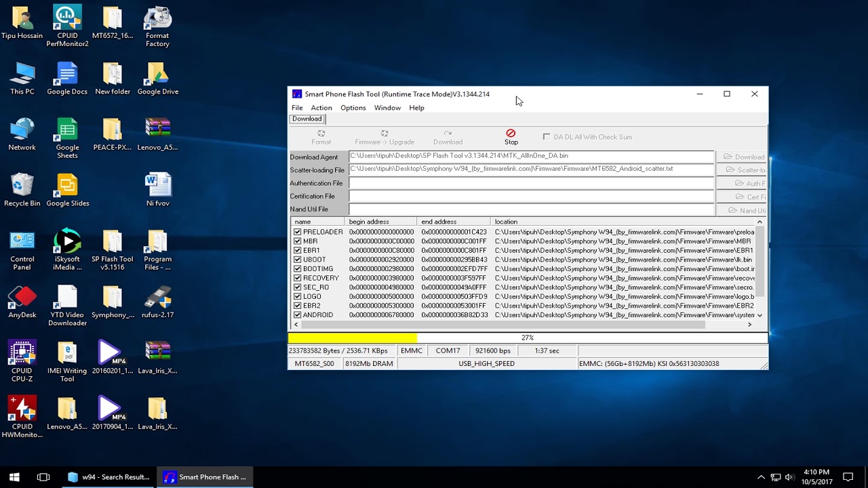
Task: Uncheck the LOGO partition checkbox
Action: [297, 296]
